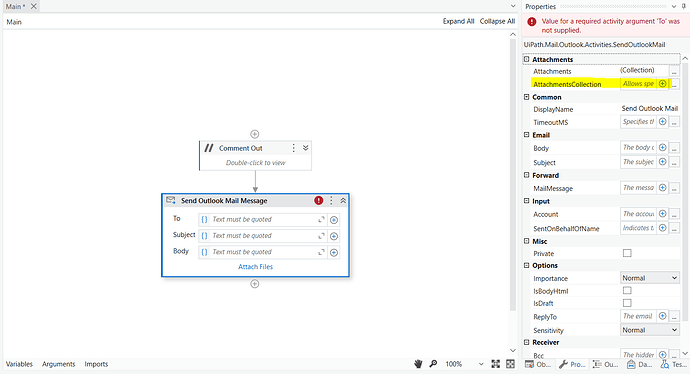Screen dimensions: 690x374
Task: Open the three-dot menu of Comment Out
Action: tap(294, 148)
